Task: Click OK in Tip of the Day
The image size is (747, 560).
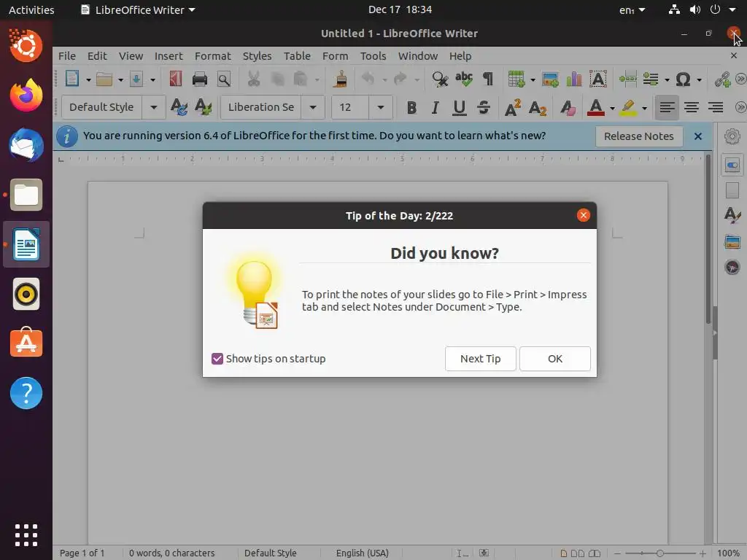Action: [555, 359]
